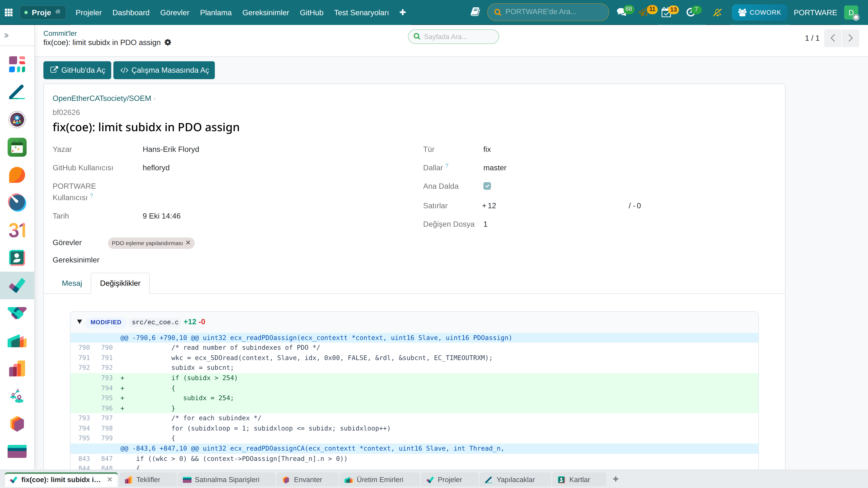Open the Test Senaryoları menu
Image resolution: width=868 pixels, height=488 pixels.
pos(361,12)
